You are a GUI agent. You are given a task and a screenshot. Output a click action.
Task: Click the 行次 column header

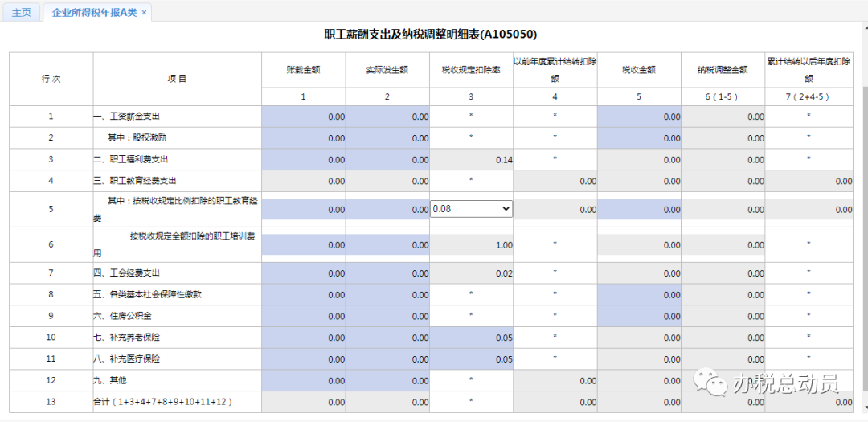(x=51, y=79)
